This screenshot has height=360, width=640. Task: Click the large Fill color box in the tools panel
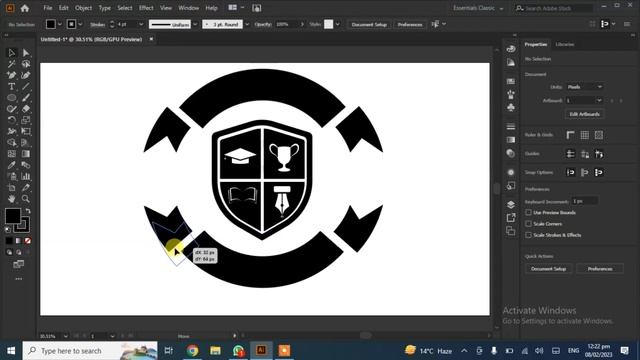click(13, 216)
